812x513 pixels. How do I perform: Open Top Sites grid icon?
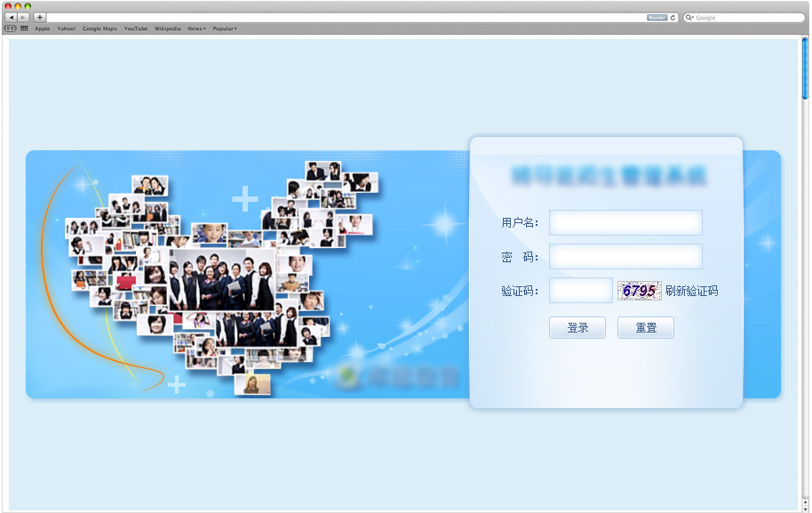(x=24, y=28)
